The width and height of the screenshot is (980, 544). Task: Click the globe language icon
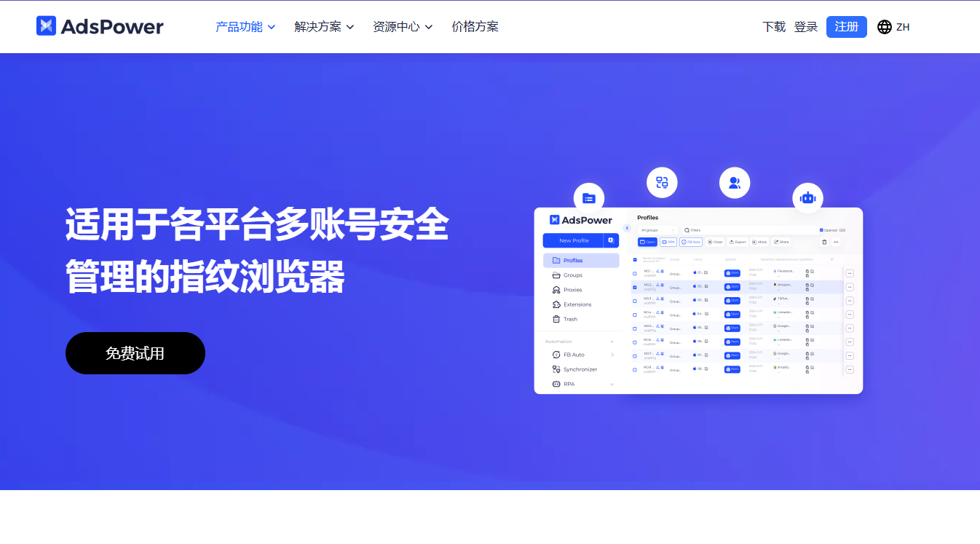click(885, 27)
